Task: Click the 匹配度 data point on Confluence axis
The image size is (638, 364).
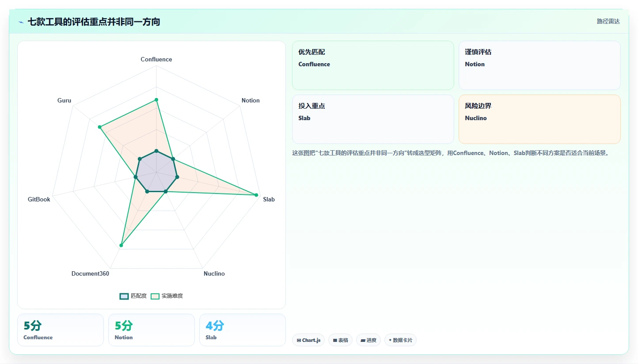Action: pyautogui.click(x=156, y=151)
